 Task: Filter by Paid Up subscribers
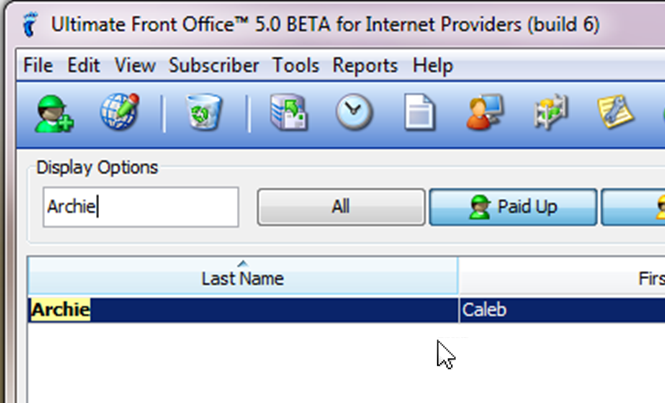tap(513, 207)
